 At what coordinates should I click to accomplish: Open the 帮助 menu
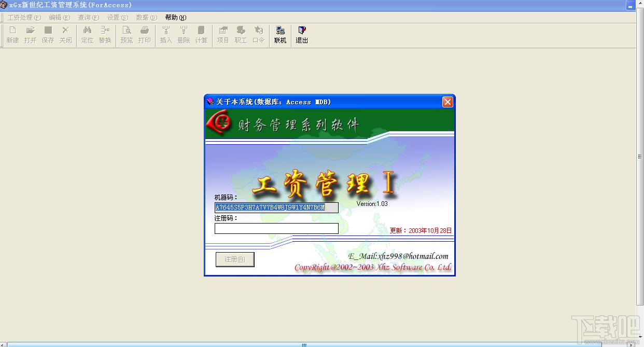pos(175,18)
